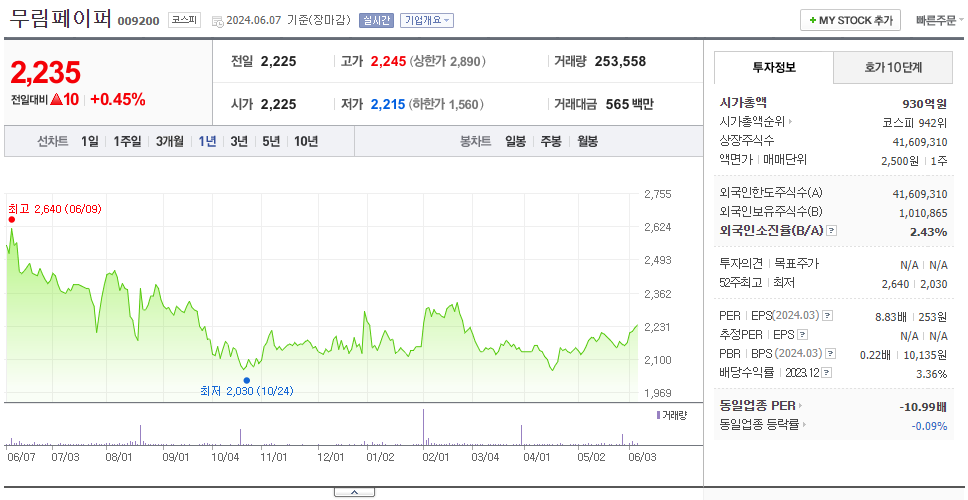
Task: Open the 시가총액순위 link
Action: (752, 122)
